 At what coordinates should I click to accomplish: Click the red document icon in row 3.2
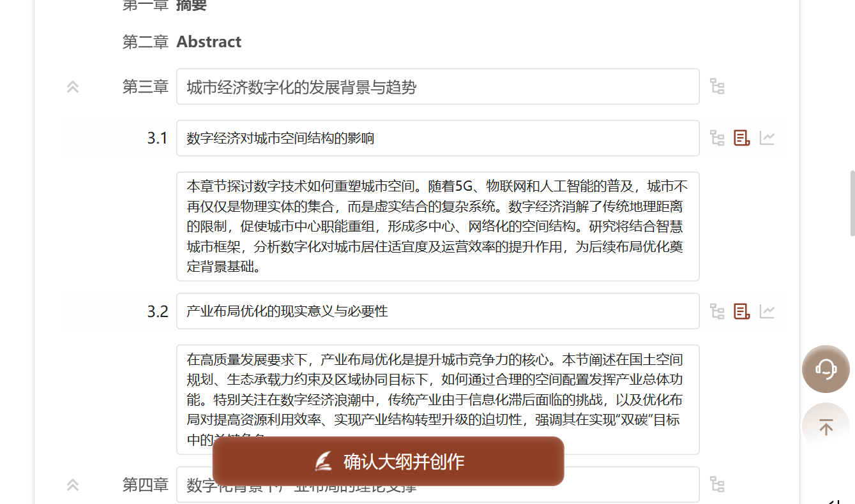coord(741,311)
